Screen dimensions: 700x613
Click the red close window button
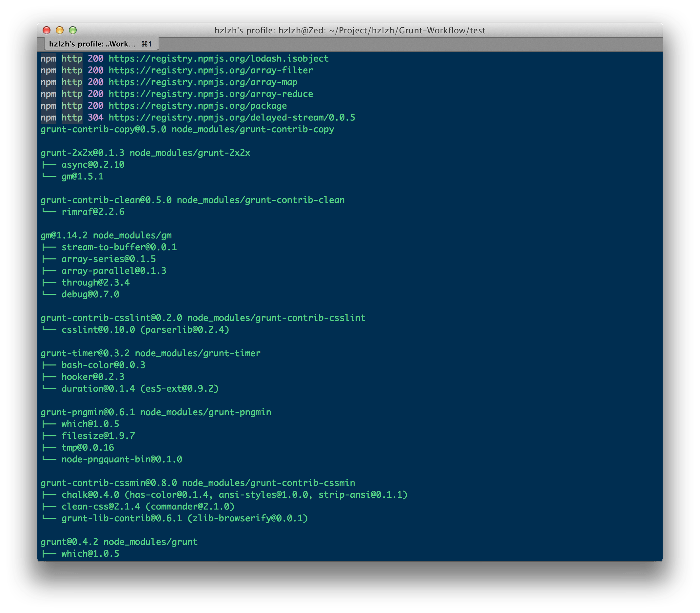tap(47, 30)
